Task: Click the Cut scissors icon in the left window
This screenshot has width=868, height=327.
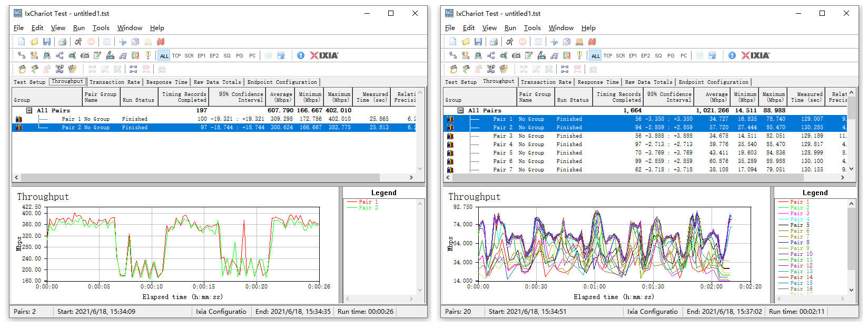Action: (x=123, y=42)
